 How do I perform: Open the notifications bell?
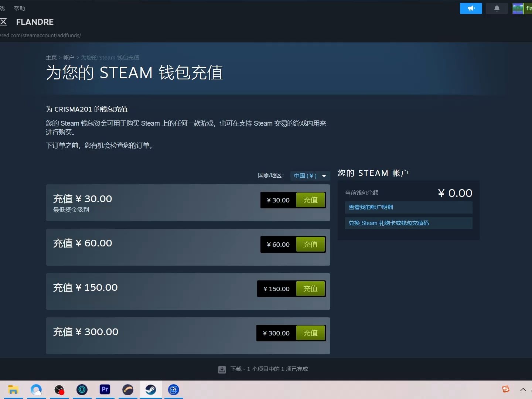[497, 8]
